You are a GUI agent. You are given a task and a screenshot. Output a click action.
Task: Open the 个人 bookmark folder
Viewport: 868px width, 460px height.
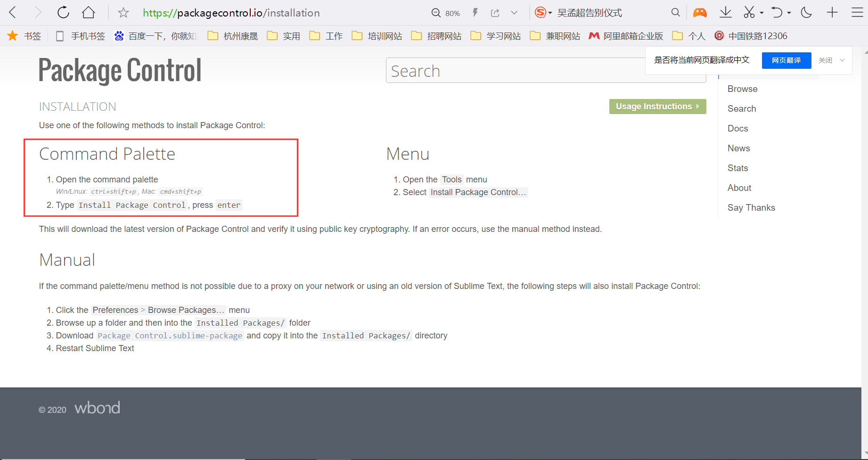(x=689, y=36)
